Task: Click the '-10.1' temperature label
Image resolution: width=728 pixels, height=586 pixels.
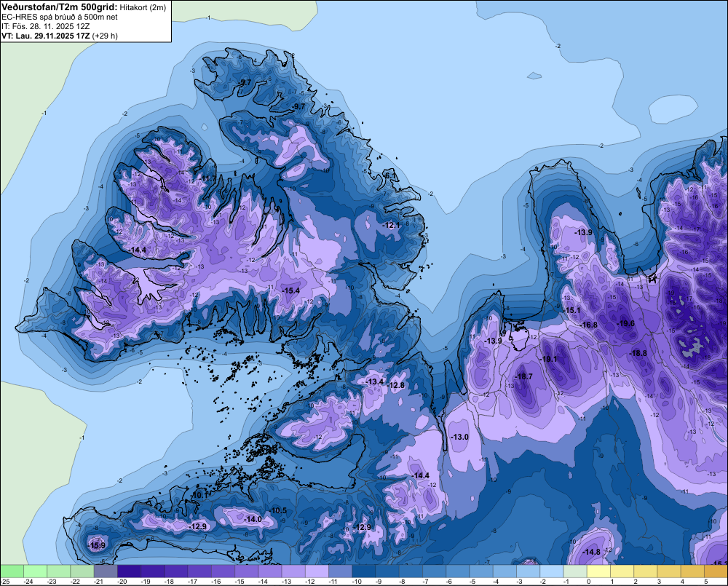Action: [199, 496]
